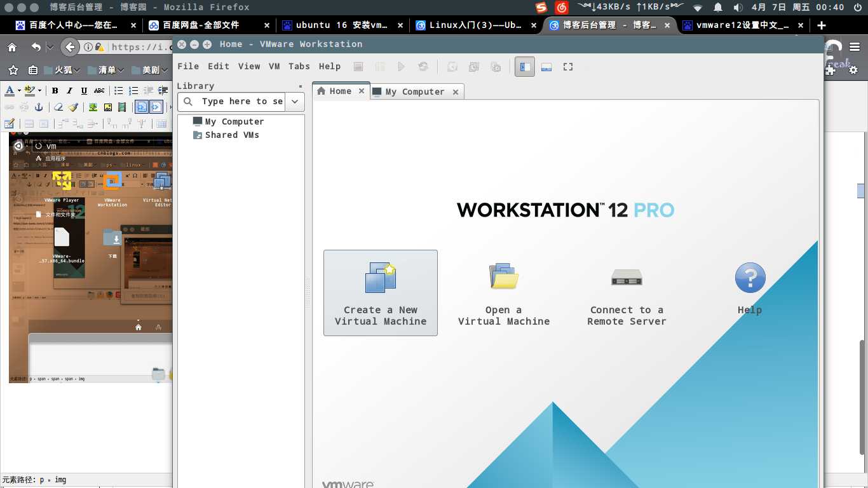Click the volume speaker icon in system tray
This screenshot has height=488, width=868.
(737, 8)
